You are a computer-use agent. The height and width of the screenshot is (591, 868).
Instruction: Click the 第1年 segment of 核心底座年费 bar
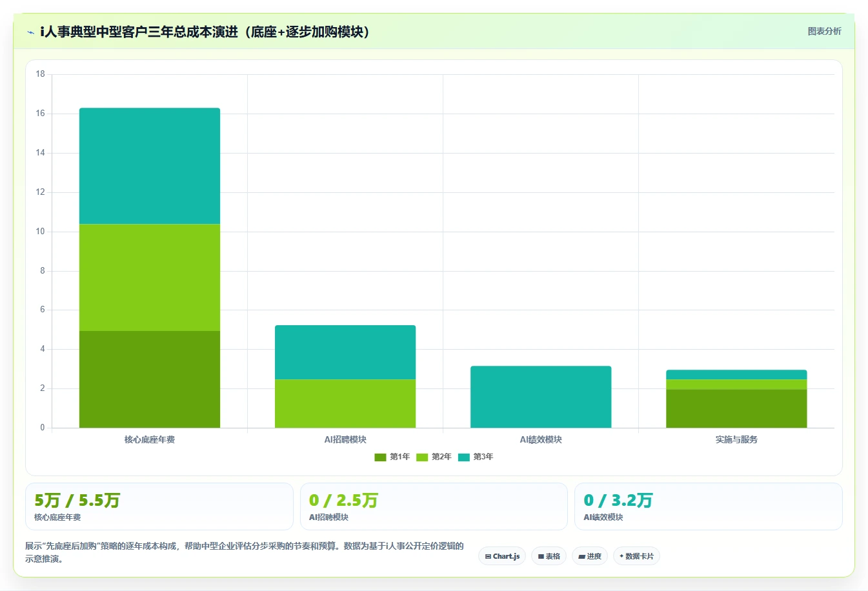click(x=150, y=379)
